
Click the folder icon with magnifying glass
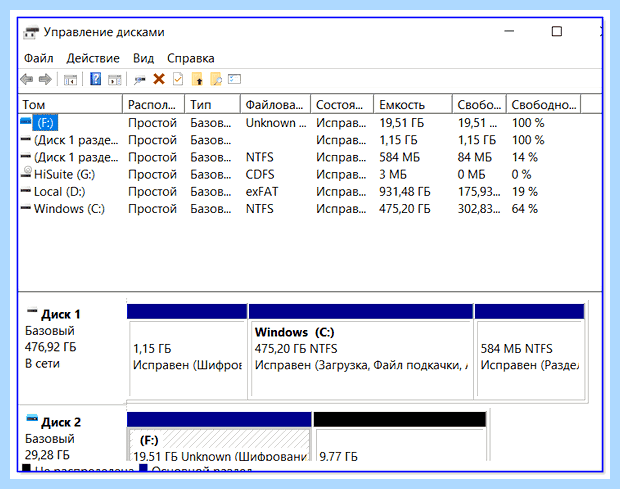click(216, 79)
